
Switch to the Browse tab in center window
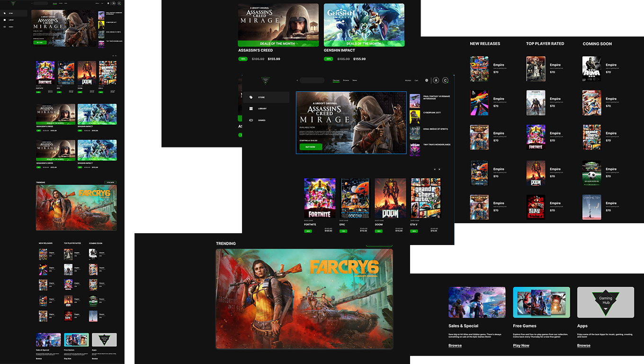(346, 81)
